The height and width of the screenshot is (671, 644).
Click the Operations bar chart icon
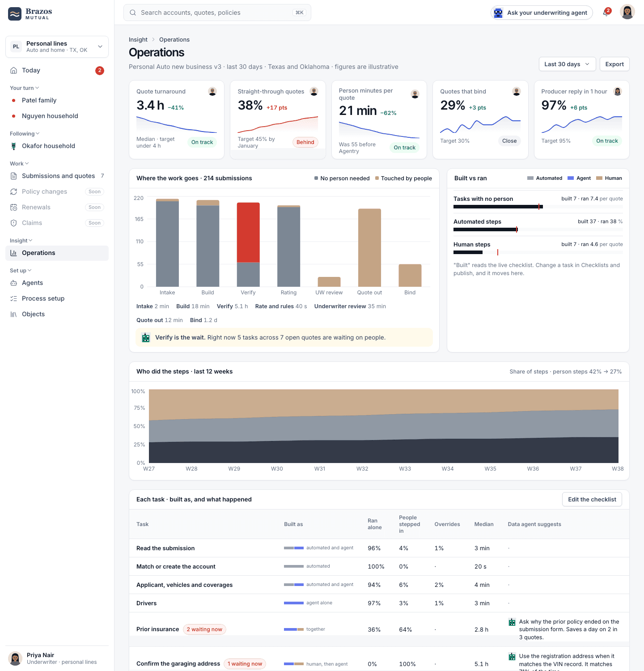14,253
